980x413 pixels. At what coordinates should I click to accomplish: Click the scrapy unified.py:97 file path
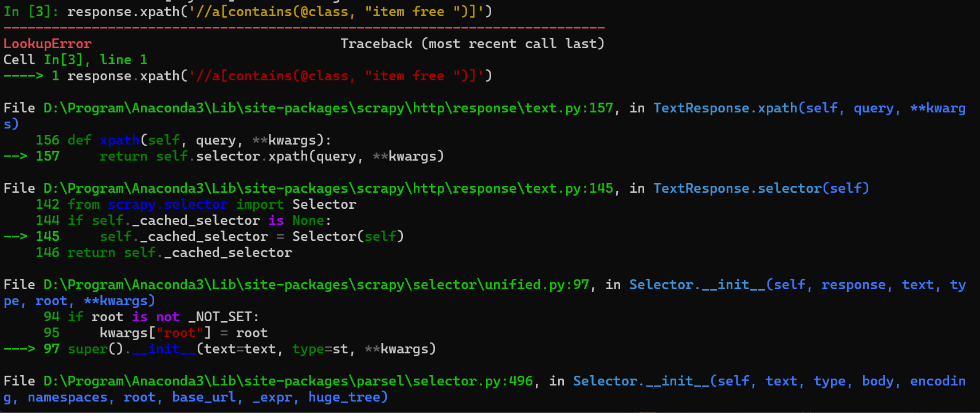pos(316,285)
